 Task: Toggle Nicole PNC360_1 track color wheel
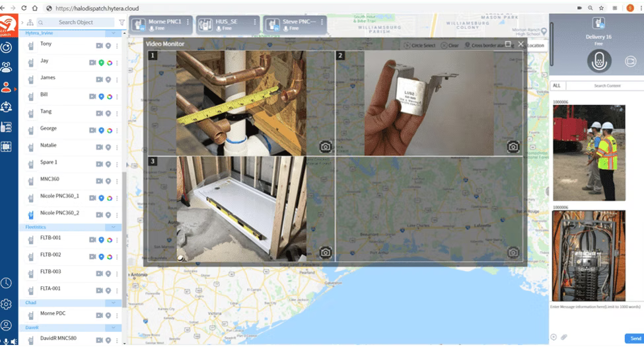[x=110, y=198]
